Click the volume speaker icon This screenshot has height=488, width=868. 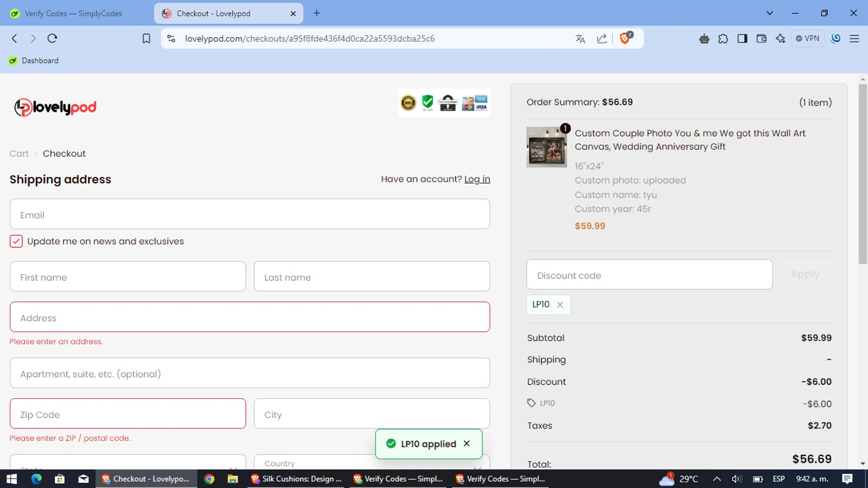tap(737, 479)
